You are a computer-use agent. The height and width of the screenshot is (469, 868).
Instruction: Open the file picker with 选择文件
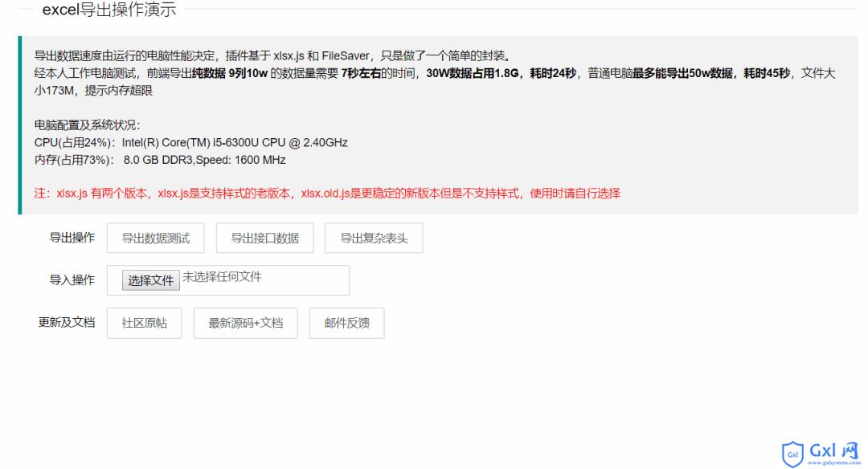tap(151, 280)
